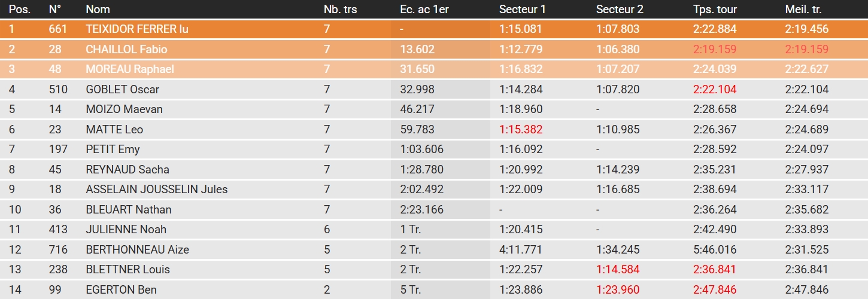This screenshot has width=868, height=299.
Task: Select GOBLET Oscar in the standings
Action: point(122,90)
